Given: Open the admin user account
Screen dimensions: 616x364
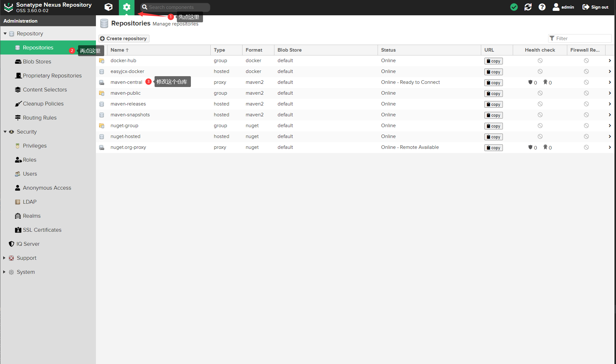Looking at the screenshot, I should pyautogui.click(x=563, y=7).
